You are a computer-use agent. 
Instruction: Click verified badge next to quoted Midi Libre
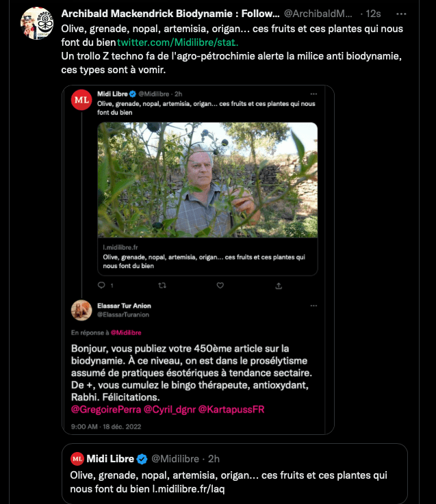142,458
